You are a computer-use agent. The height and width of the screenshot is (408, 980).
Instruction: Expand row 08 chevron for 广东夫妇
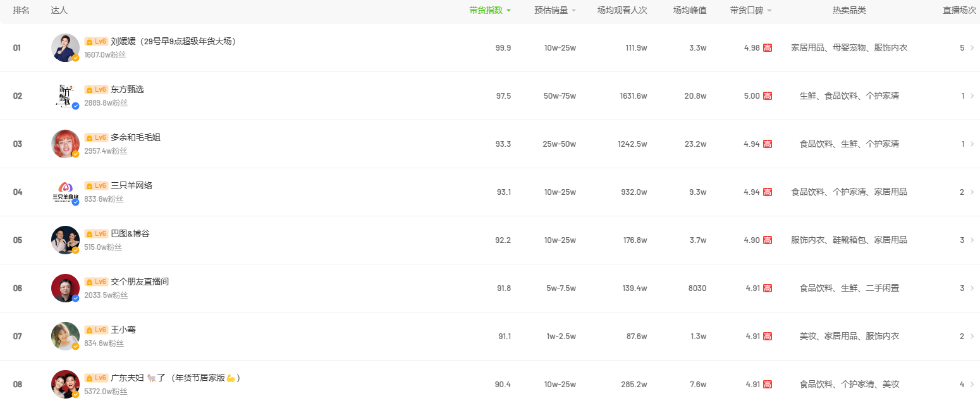(x=972, y=384)
